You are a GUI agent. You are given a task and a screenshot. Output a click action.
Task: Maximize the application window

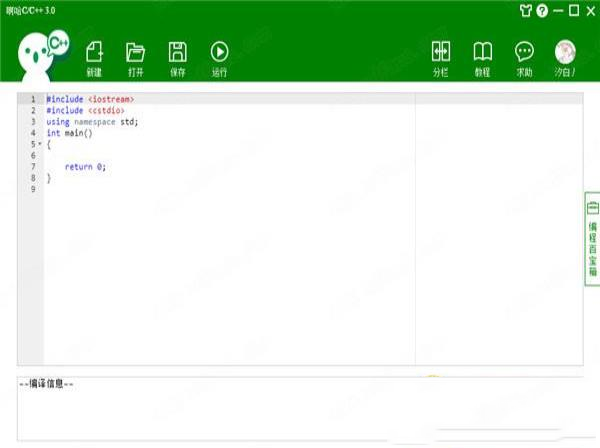point(574,11)
